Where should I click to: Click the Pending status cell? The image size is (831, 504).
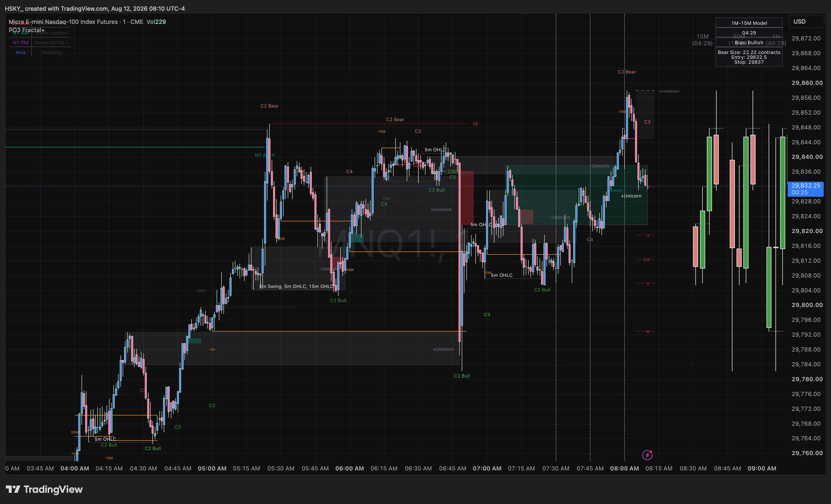pos(51,52)
